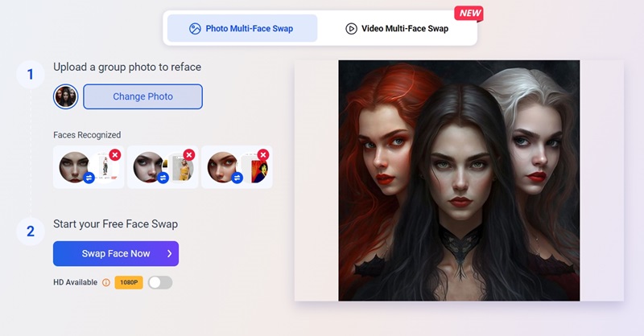Select the first recognized face thumbnail

click(x=74, y=167)
